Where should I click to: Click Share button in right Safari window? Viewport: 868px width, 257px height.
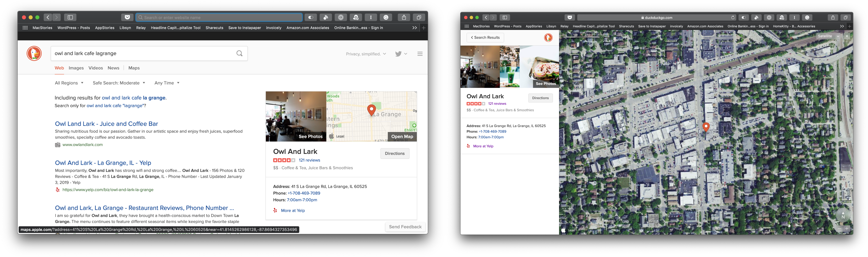click(x=833, y=18)
